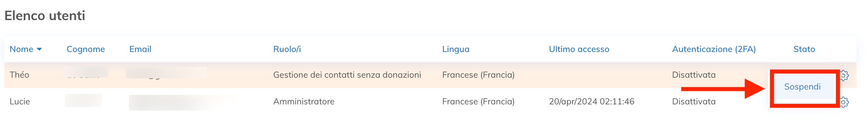This screenshot has width=868, height=134.
Task: Sort by Ultimo accesso column
Action: [x=579, y=49]
